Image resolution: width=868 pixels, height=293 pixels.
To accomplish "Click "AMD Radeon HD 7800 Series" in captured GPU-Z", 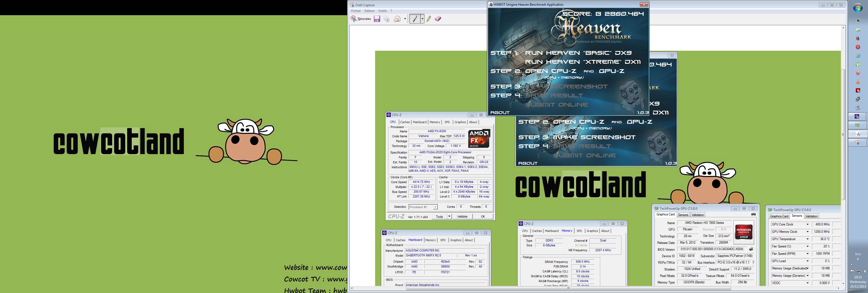I will pyautogui.click(x=704, y=223).
